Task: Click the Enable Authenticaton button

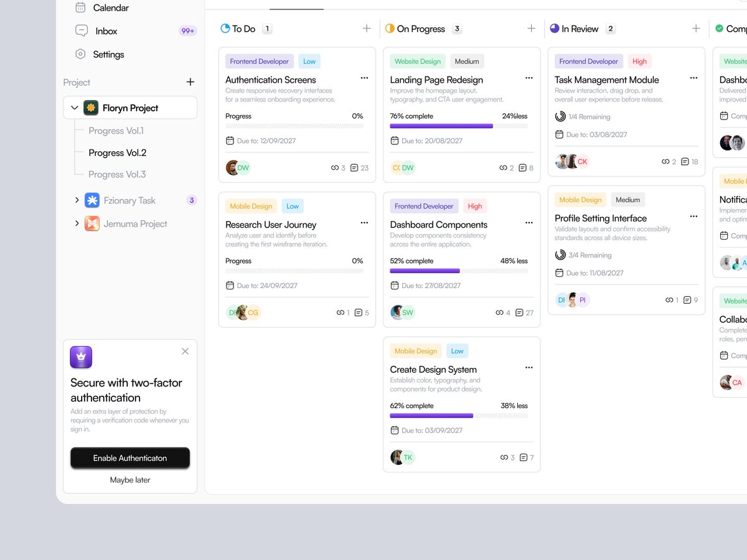Action: pos(130,458)
